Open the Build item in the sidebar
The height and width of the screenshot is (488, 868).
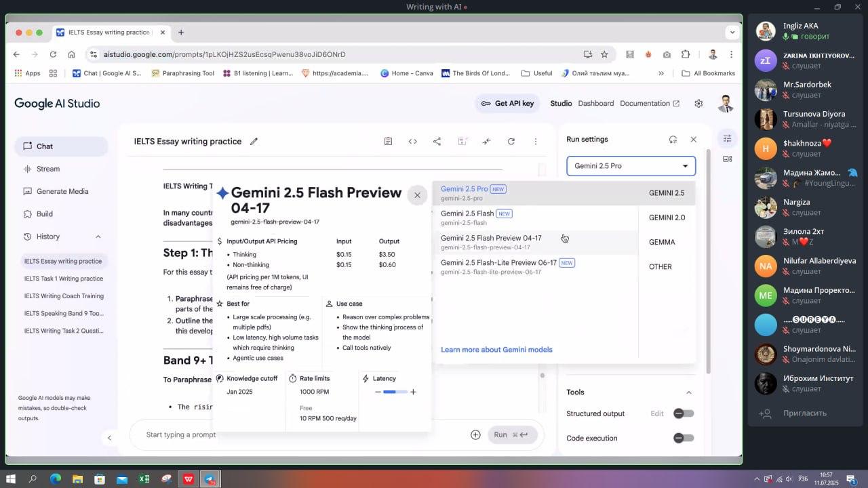click(x=61, y=214)
